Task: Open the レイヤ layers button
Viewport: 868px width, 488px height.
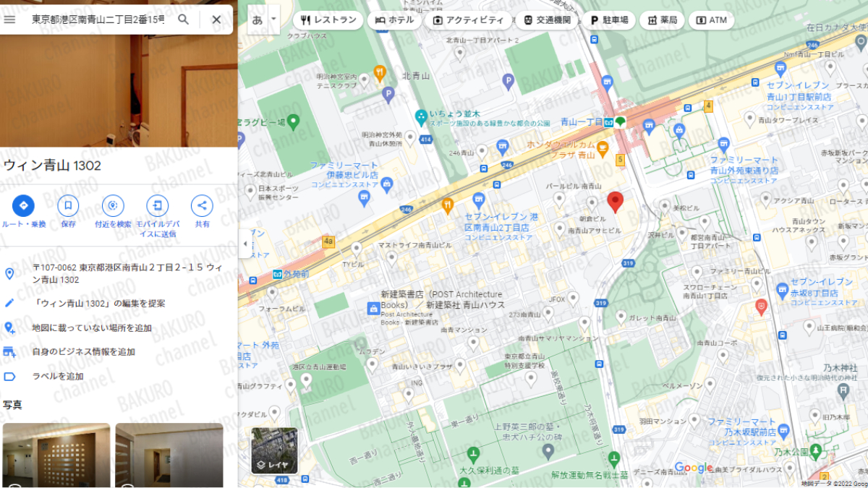Action: tap(274, 451)
